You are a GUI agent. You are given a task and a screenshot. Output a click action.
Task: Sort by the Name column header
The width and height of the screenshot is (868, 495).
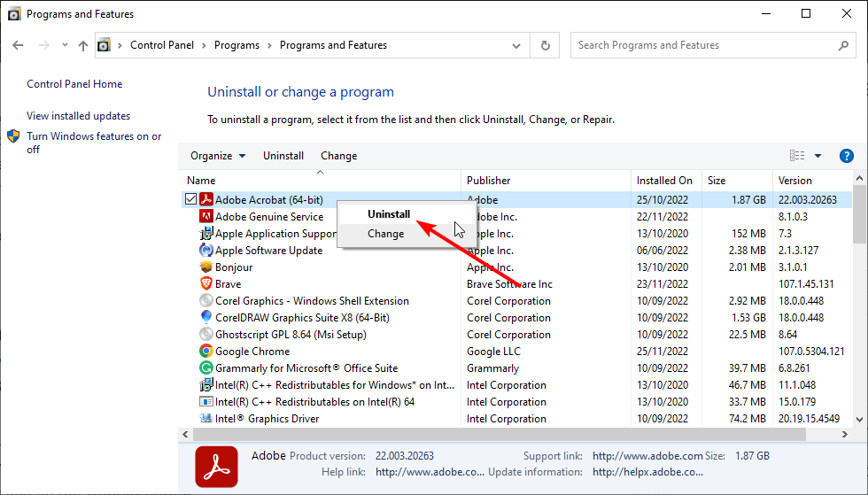pos(321,181)
